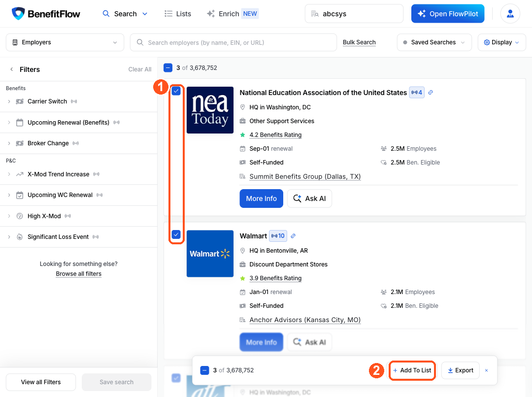Click the briefcase icon by Discount Department Stores
This screenshot has width=532, height=397.
242,265
